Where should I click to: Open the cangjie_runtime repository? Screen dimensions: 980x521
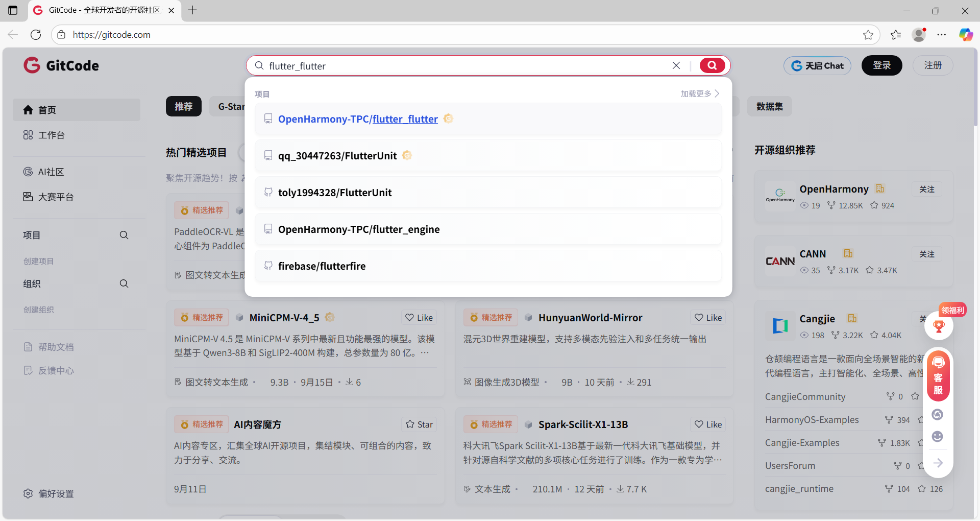pyautogui.click(x=799, y=488)
